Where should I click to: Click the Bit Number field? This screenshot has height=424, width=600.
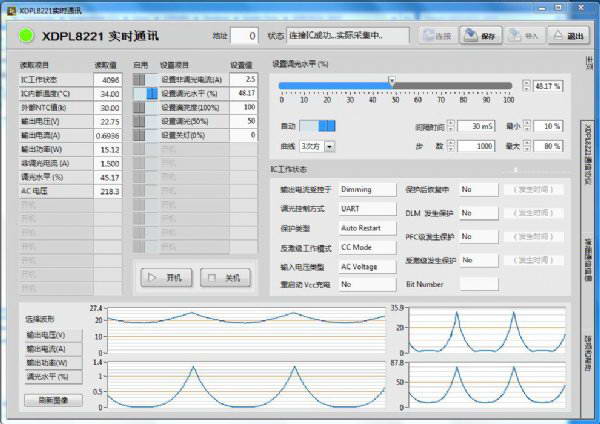pyautogui.click(x=479, y=284)
